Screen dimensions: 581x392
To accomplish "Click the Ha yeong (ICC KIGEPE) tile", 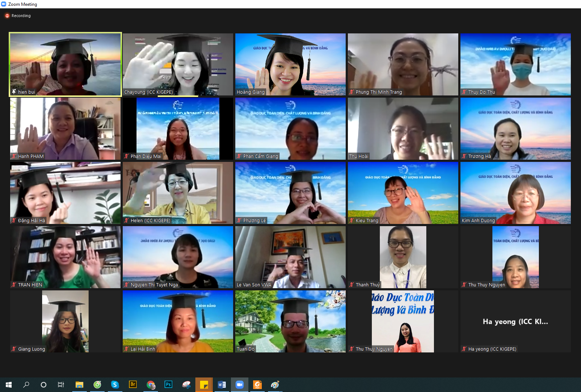I will [x=515, y=321].
